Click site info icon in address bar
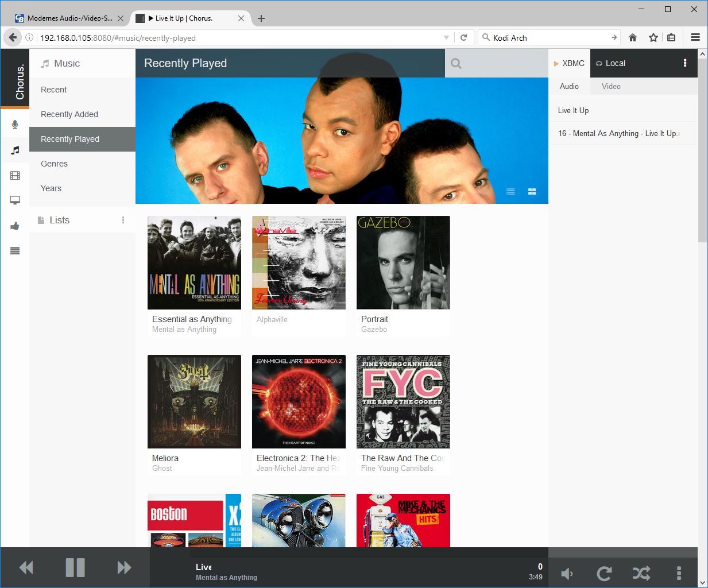The height and width of the screenshot is (588, 708). point(29,38)
